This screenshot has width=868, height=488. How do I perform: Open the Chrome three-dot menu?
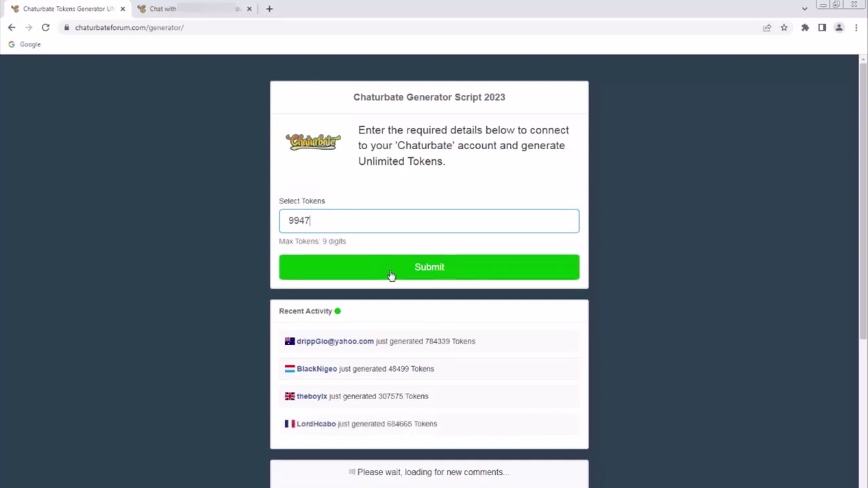tap(856, 28)
